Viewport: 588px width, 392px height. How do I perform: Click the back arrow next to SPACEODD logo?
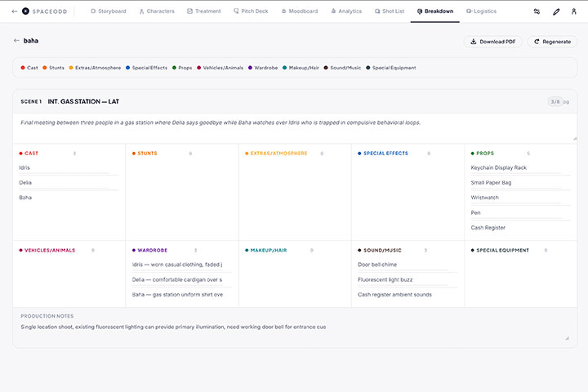pos(14,11)
